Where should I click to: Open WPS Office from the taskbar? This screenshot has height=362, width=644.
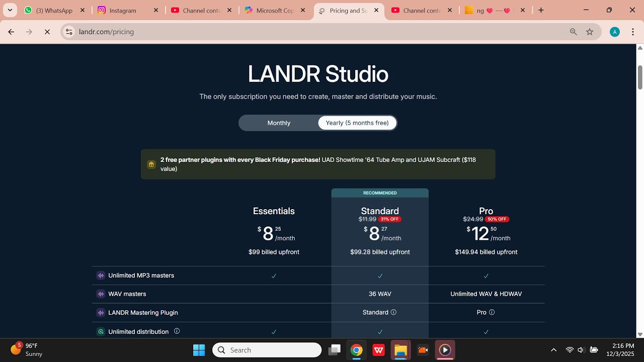pos(378,350)
